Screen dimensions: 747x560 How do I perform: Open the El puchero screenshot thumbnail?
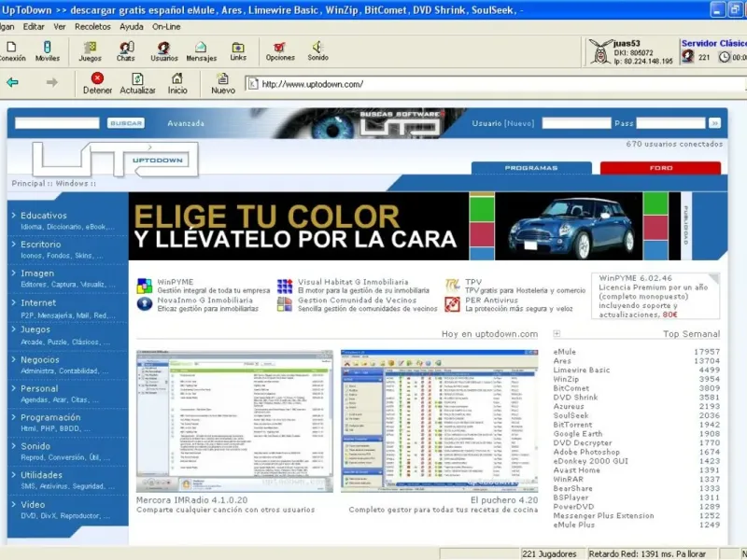[x=439, y=421]
